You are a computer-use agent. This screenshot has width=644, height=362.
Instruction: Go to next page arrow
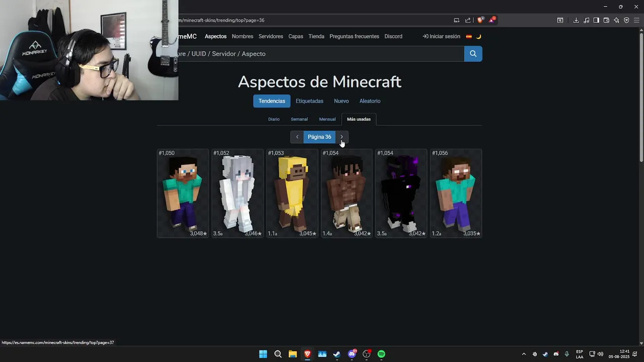coord(342,137)
